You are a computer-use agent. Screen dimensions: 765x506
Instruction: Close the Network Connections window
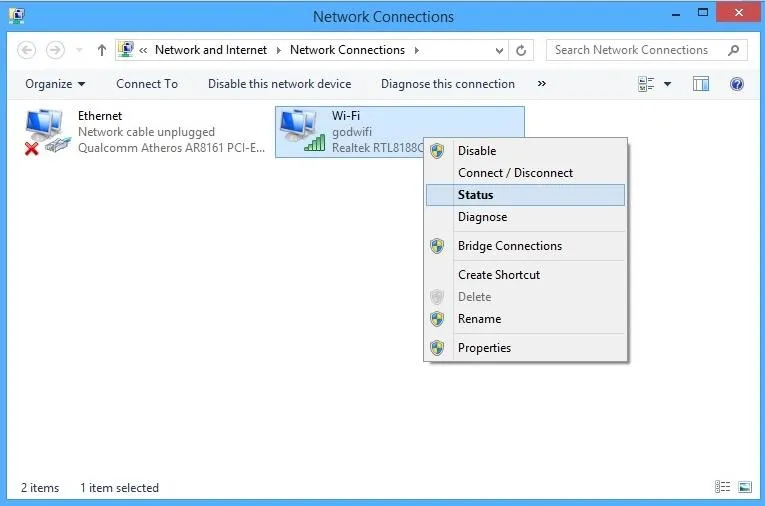click(x=738, y=13)
